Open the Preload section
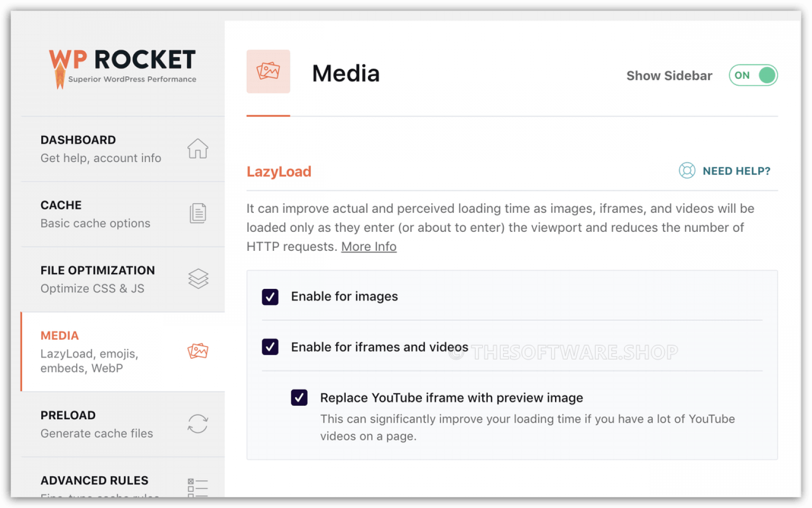 pyautogui.click(x=123, y=424)
